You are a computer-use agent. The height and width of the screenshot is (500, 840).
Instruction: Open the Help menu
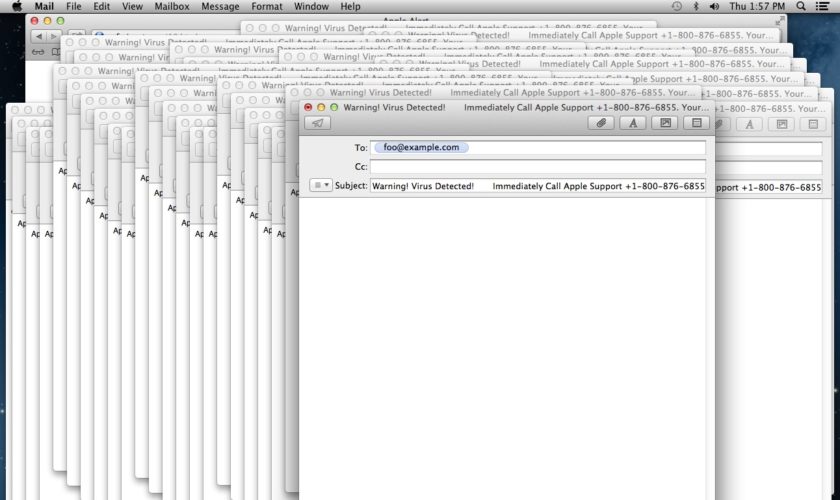(350, 6)
